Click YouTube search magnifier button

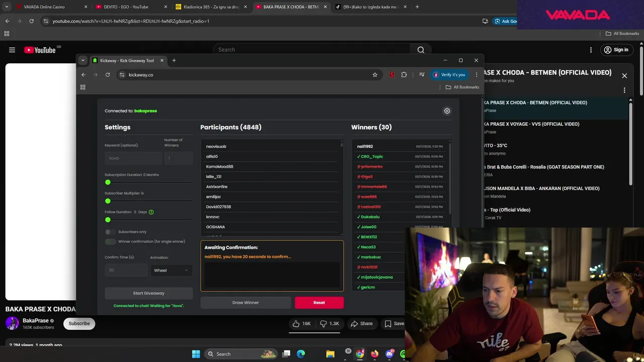pos(421,50)
